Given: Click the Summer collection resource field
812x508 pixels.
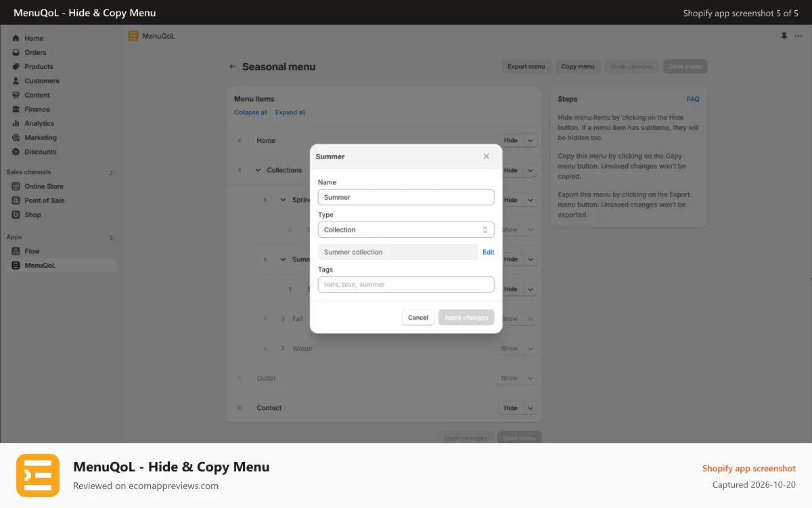Looking at the screenshot, I should 398,252.
